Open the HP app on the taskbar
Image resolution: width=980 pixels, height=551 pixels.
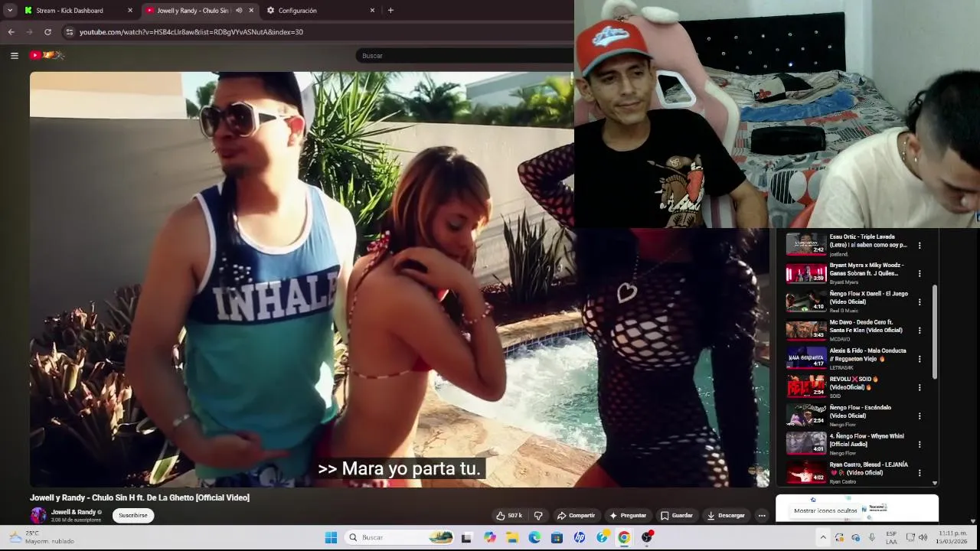(580, 537)
